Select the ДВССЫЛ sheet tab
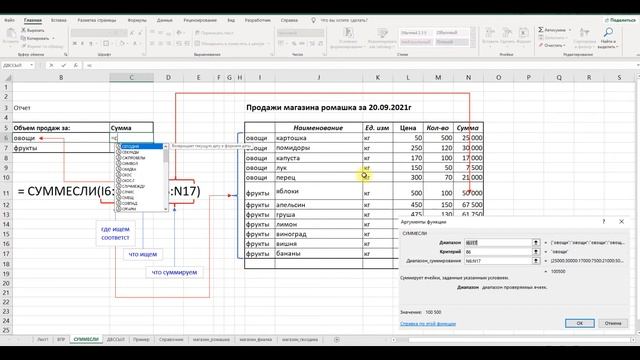 pyautogui.click(x=116, y=340)
